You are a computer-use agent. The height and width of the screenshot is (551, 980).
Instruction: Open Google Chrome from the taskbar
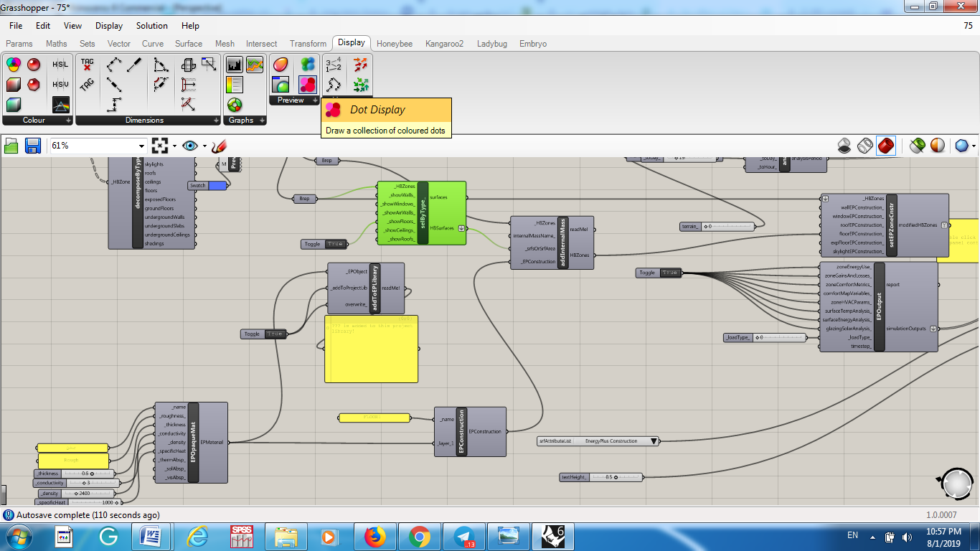tap(420, 536)
